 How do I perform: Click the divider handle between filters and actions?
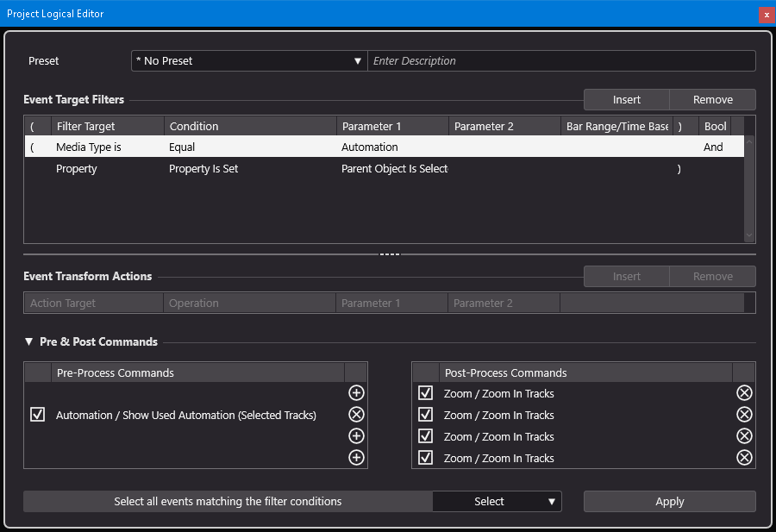(x=390, y=254)
